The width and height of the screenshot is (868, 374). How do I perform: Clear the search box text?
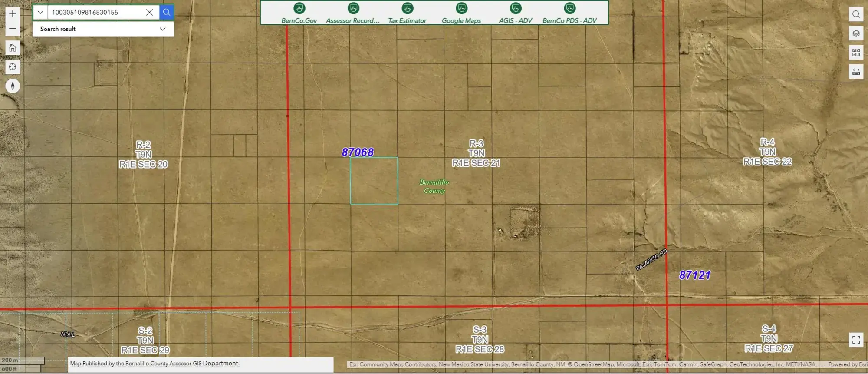(x=149, y=12)
